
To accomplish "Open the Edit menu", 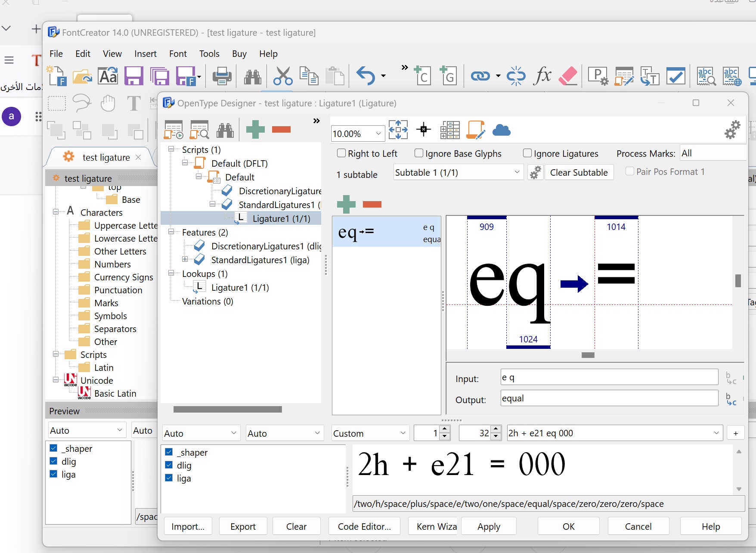I will (83, 53).
